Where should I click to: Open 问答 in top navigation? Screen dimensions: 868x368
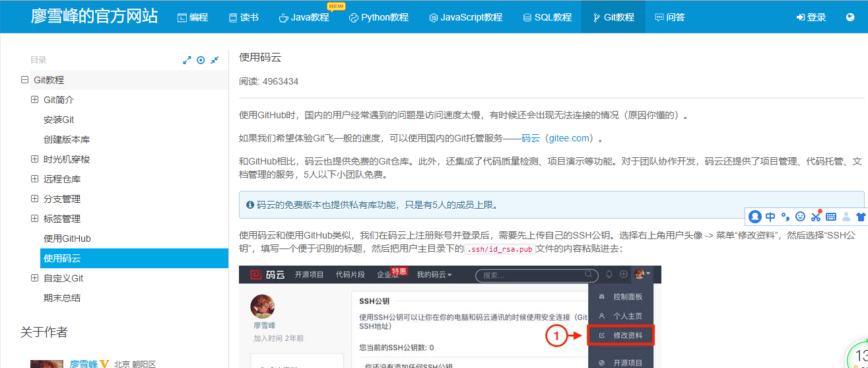pyautogui.click(x=669, y=17)
